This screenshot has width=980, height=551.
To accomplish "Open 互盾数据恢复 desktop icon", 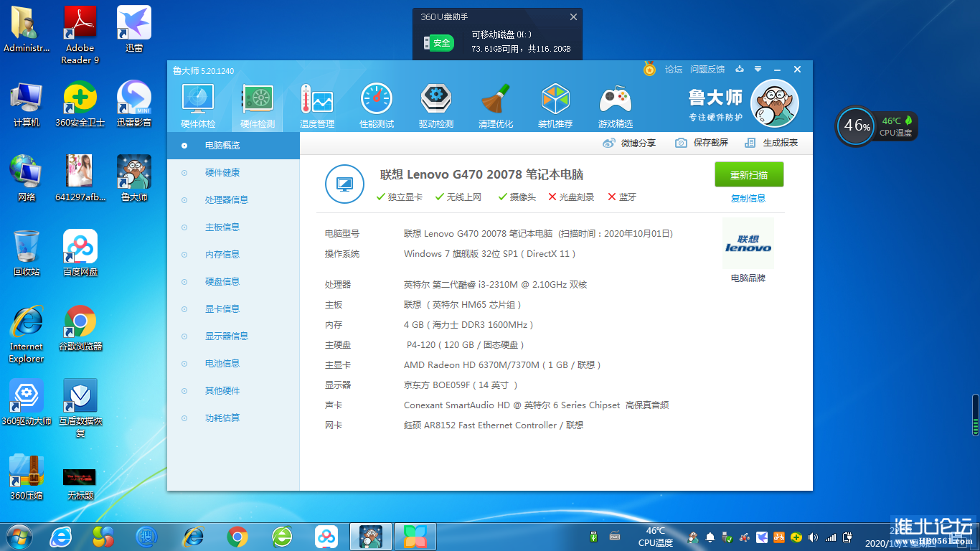I will tap(80, 408).
